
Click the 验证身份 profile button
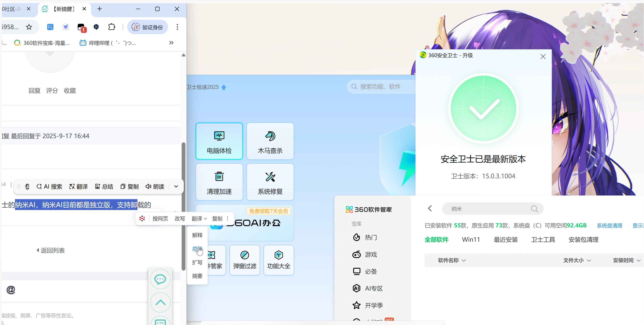(147, 27)
